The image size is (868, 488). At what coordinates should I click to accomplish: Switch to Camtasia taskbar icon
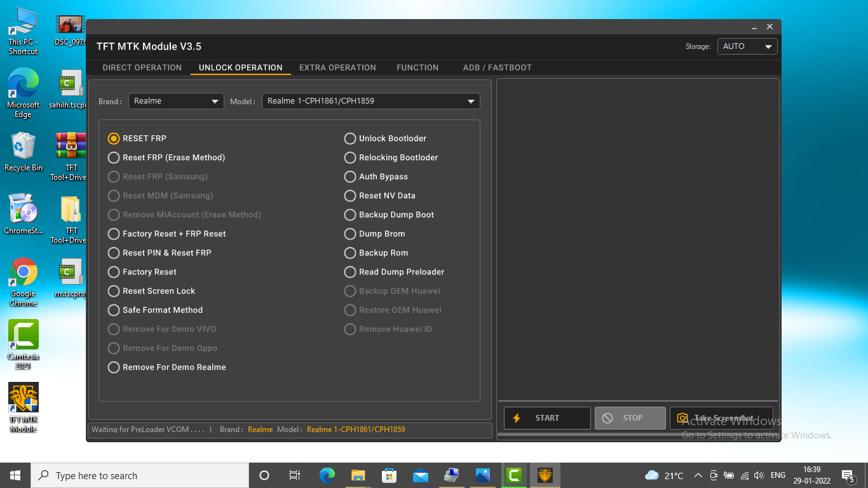[514, 475]
